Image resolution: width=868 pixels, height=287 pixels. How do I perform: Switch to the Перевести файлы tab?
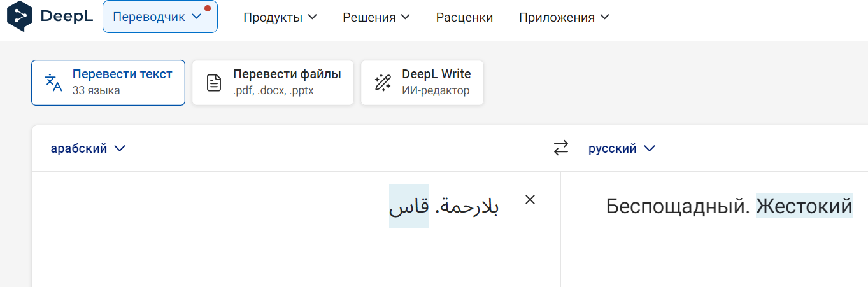tap(273, 83)
